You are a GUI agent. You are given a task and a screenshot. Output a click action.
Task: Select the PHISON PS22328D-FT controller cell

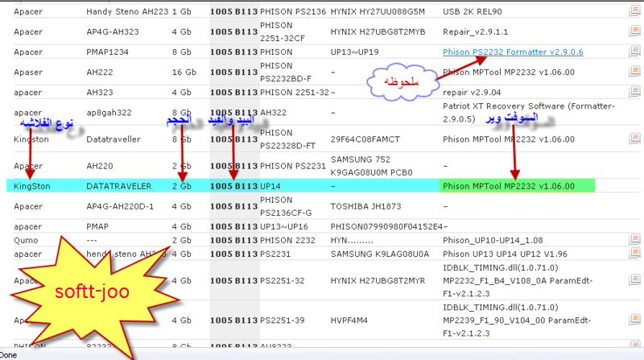287,139
